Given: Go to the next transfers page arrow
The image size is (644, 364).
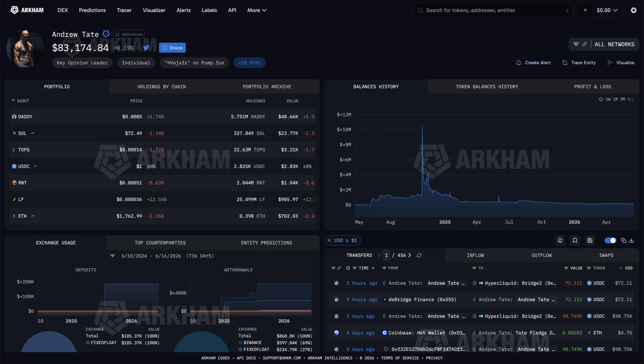Looking at the screenshot, I should 409,255.
